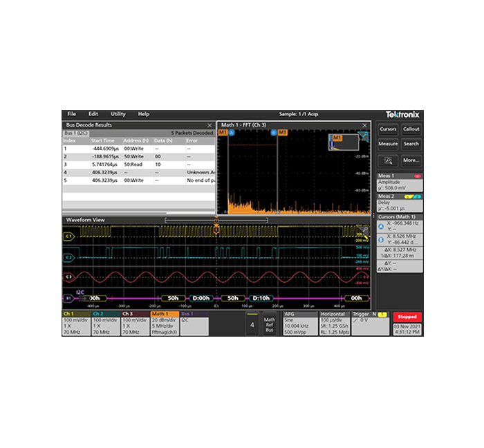Click the Callout button
This screenshot has height=448, width=484.
[411, 129]
